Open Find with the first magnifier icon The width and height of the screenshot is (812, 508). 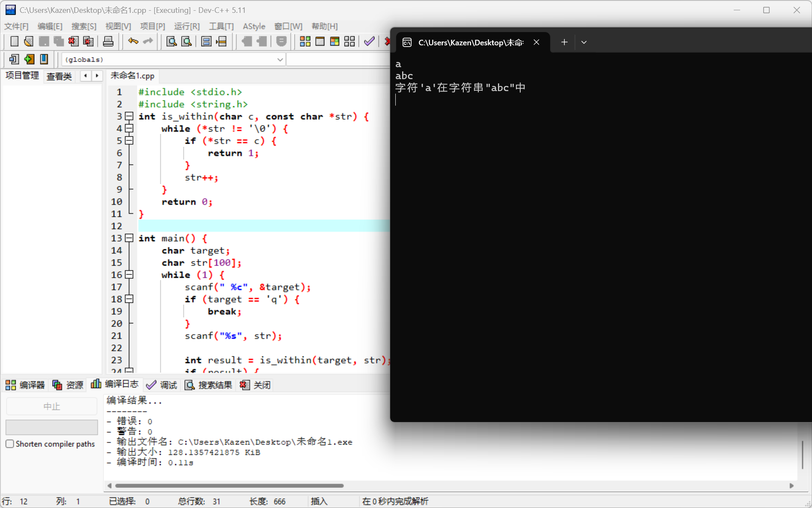[172, 41]
